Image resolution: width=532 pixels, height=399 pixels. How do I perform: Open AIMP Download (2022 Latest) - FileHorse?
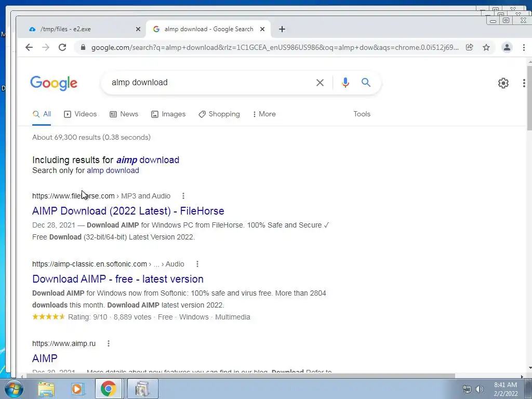(x=128, y=211)
